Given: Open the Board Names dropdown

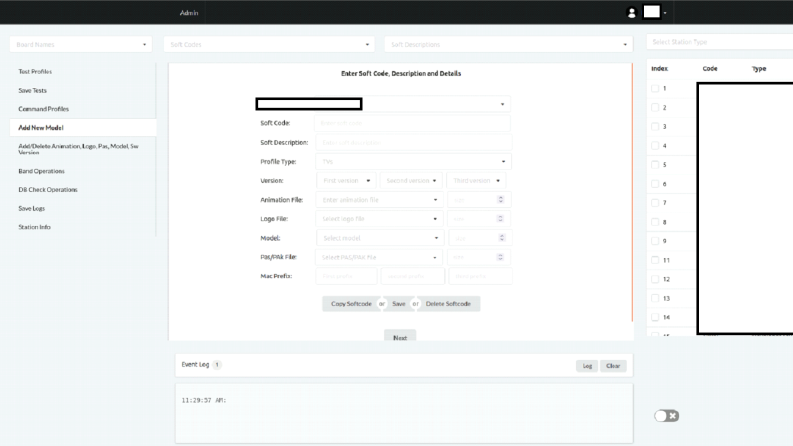Looking at the screenshot, I should [x=81, y=44].
